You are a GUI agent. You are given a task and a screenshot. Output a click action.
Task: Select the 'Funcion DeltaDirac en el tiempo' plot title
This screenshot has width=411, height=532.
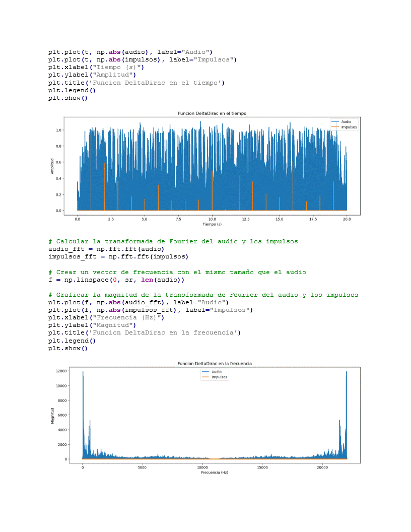tap(212, 113)
